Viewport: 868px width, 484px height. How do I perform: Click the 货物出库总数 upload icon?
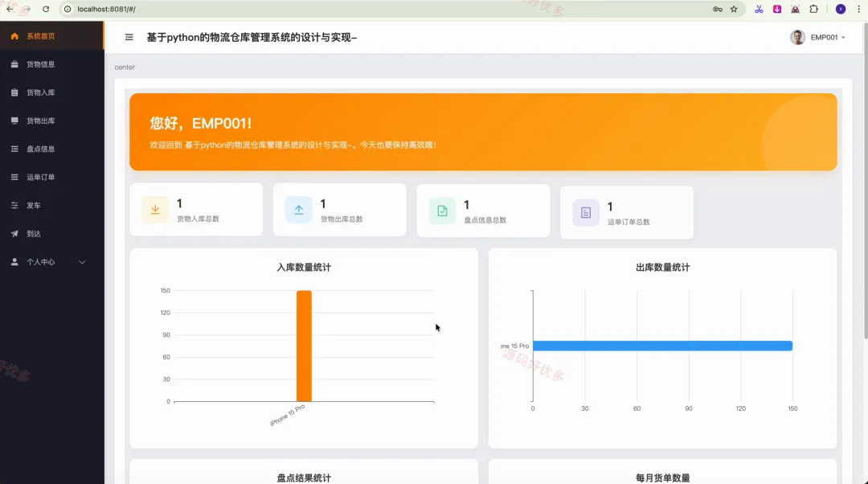click(x=298, y=210)
